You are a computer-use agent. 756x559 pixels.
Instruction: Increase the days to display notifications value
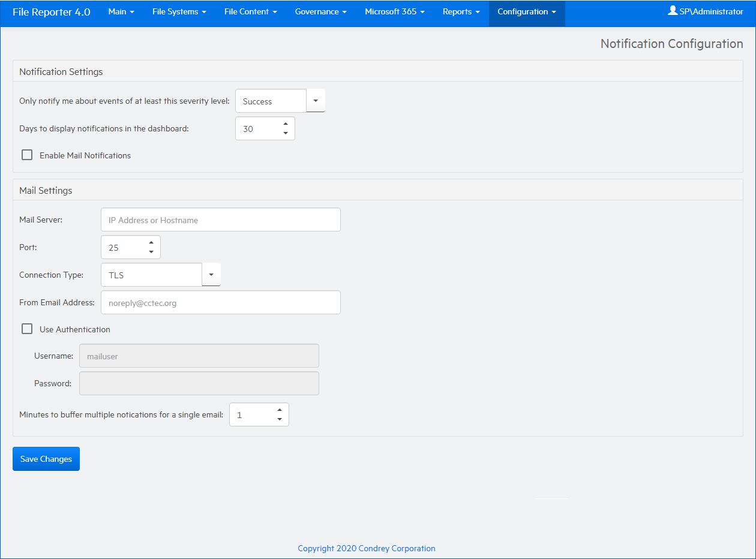point(285,124)
